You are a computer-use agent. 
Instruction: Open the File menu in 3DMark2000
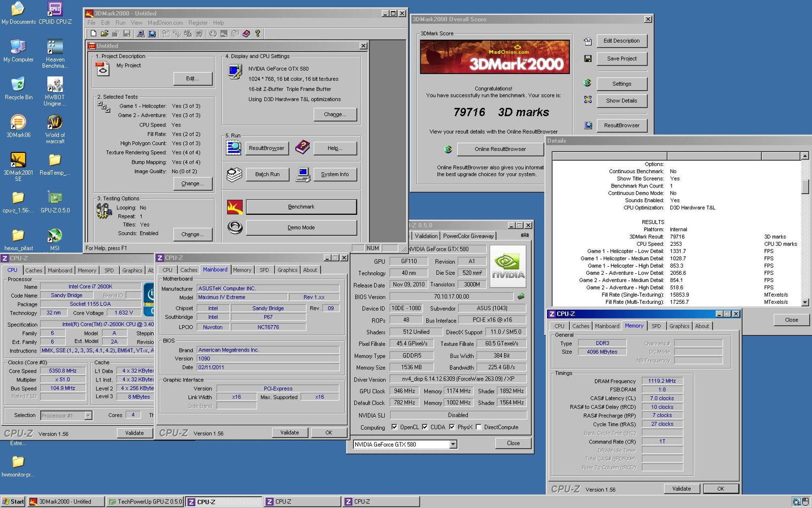91,23
